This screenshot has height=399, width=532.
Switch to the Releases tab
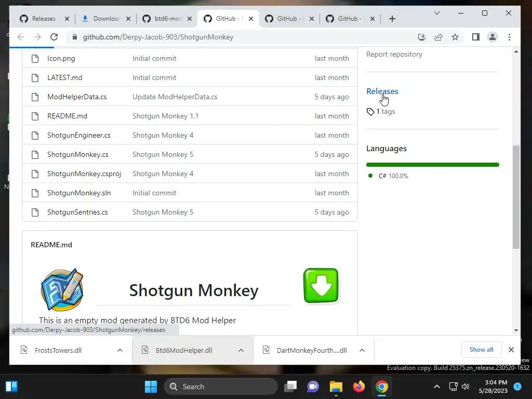pos(44,19)
